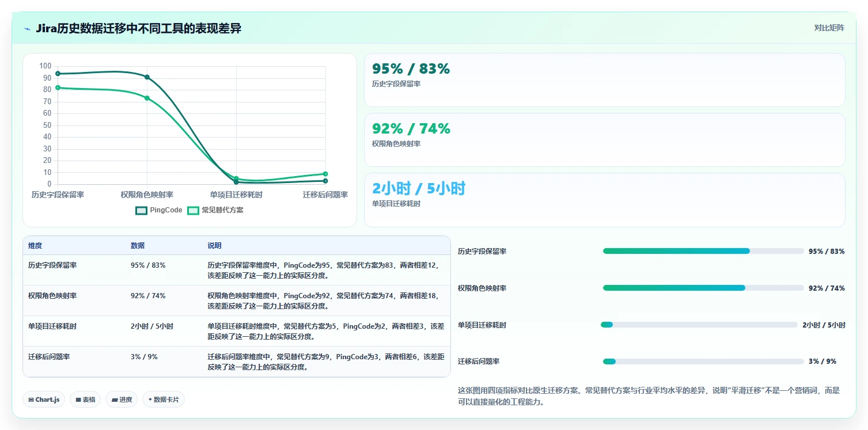Toggle 常见替代方案 legend swatch in chart
The image size is (868, 430).
tap(193, 211)
